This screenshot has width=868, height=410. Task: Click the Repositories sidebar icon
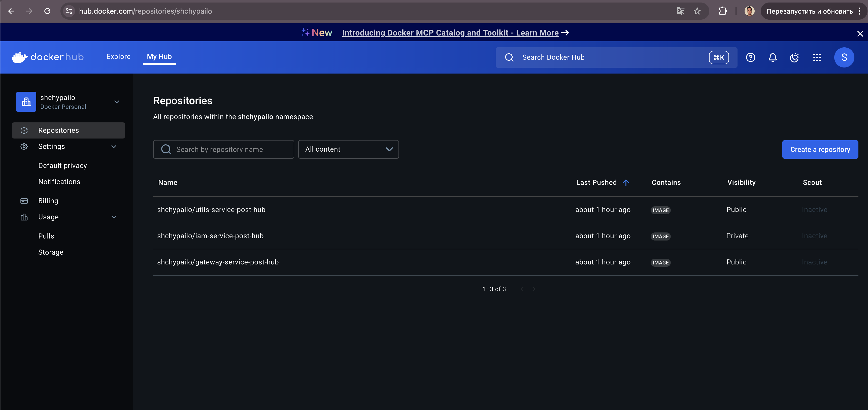[24, 130]
